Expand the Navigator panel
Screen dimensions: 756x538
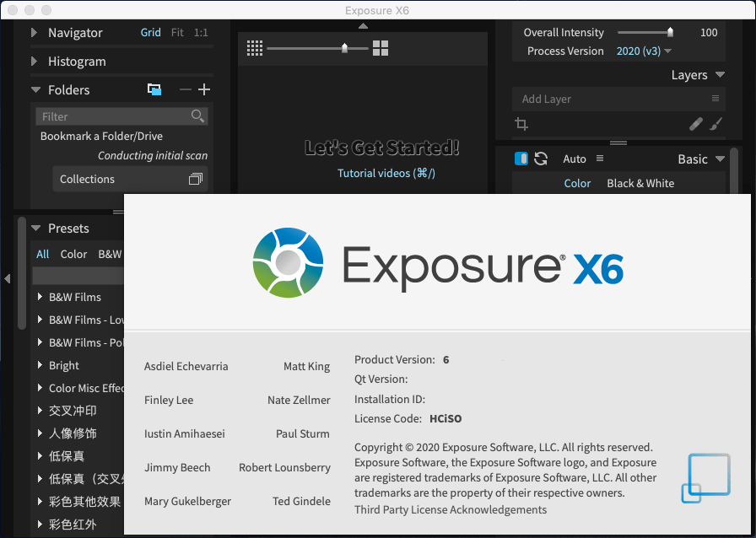35,32
